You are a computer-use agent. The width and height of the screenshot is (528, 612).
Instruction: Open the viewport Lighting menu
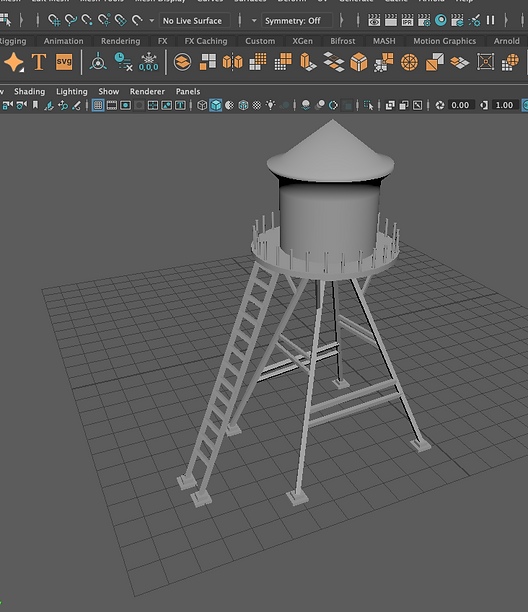tap(72, 91)
